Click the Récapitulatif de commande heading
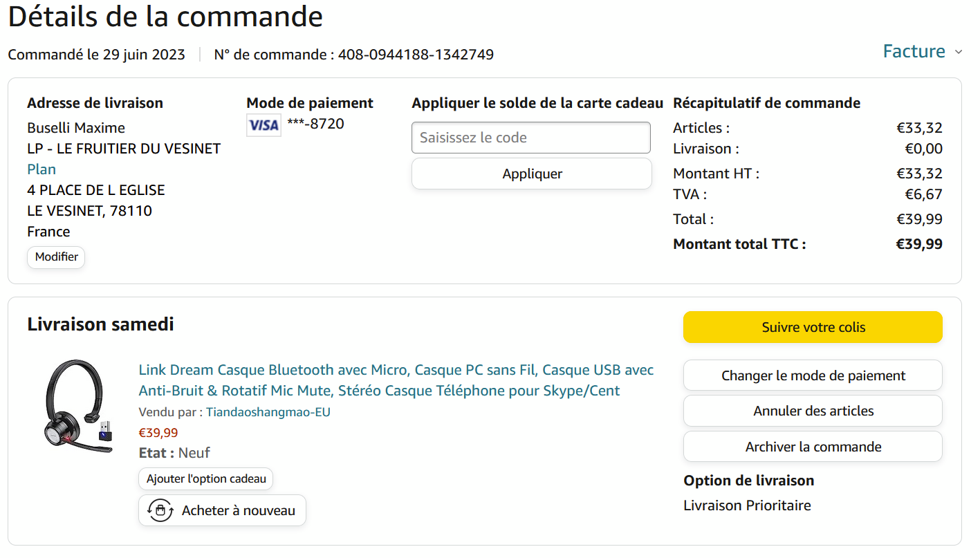Image resolution: width=980 pixels, height=558 pixels. (x=767, y=103)
